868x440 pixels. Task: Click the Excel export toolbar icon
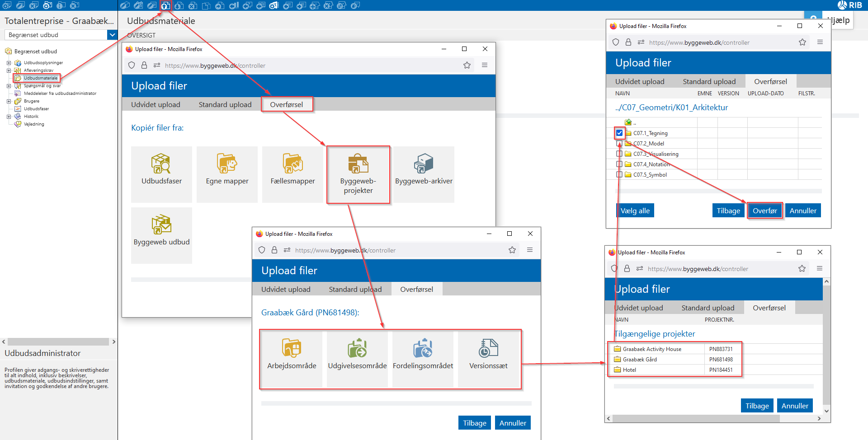[274, 5]
